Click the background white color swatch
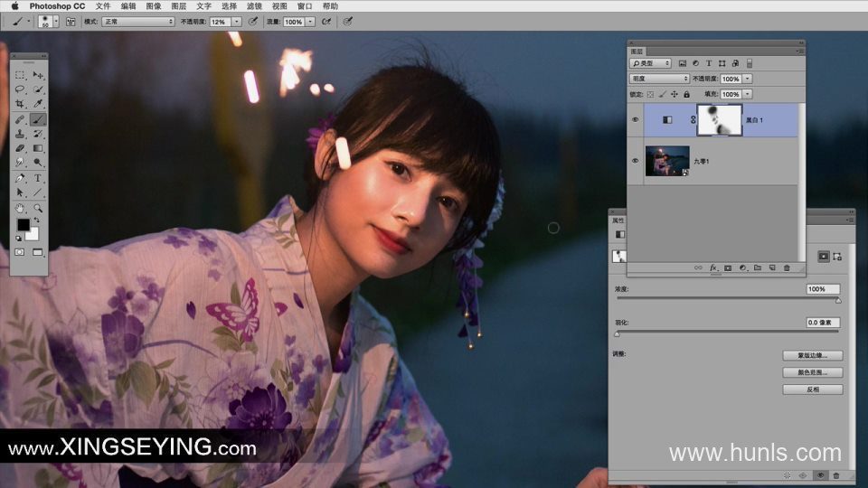868x488 pixels. 33,235
